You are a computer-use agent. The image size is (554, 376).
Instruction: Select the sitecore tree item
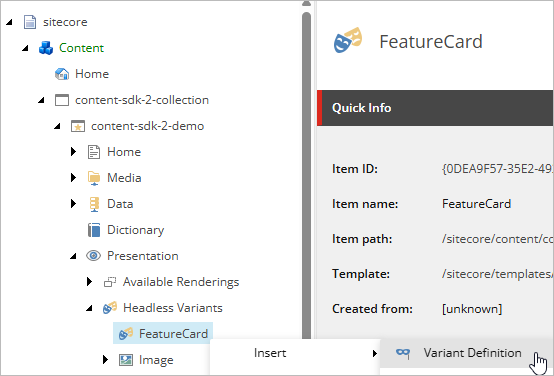65,22
